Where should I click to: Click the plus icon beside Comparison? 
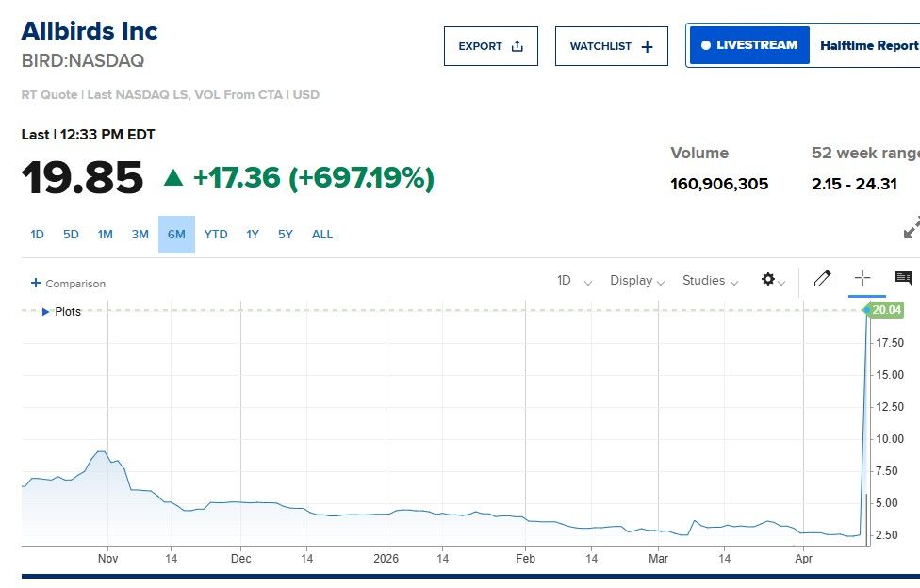point(36,283)
